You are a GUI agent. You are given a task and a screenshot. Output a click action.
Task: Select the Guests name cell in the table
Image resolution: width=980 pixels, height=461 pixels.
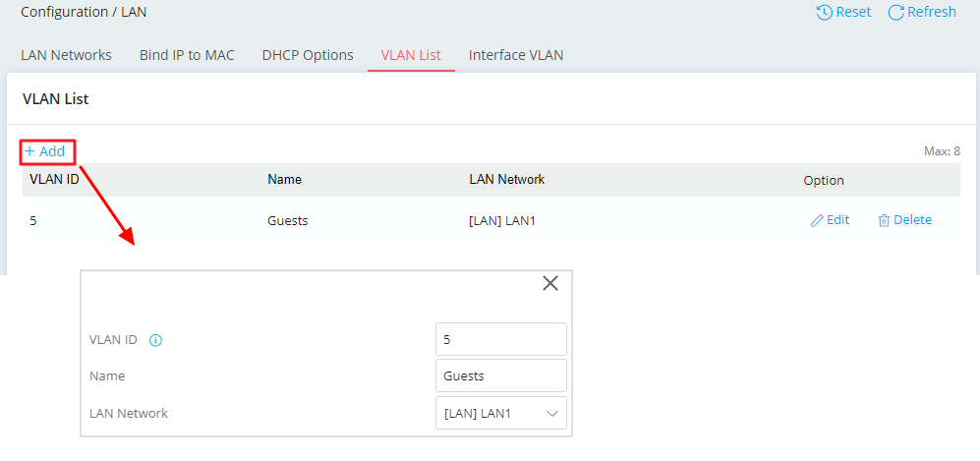point(287,221)
